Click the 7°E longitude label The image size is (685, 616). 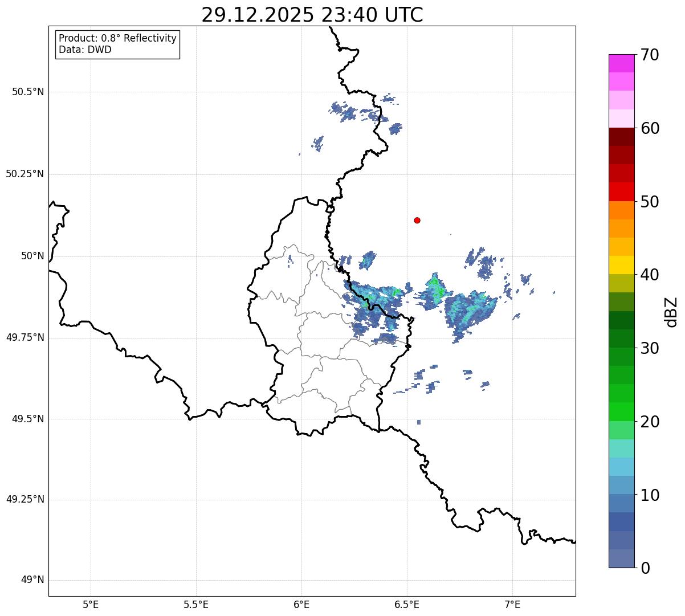(x=512, y=604)
